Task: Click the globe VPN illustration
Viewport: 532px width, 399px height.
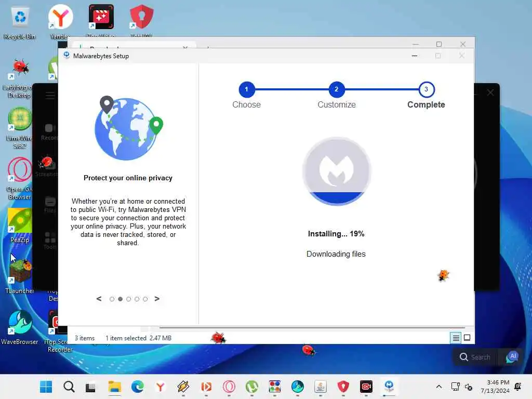Action: pyautogui.click(x=128, y=128)
